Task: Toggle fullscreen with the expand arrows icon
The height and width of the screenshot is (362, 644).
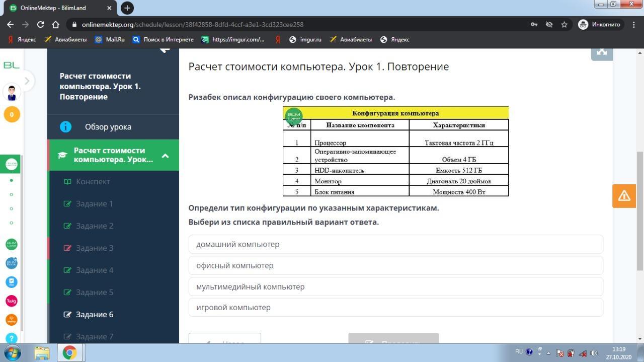Action: pyautogui.click(x=602, y=53)
